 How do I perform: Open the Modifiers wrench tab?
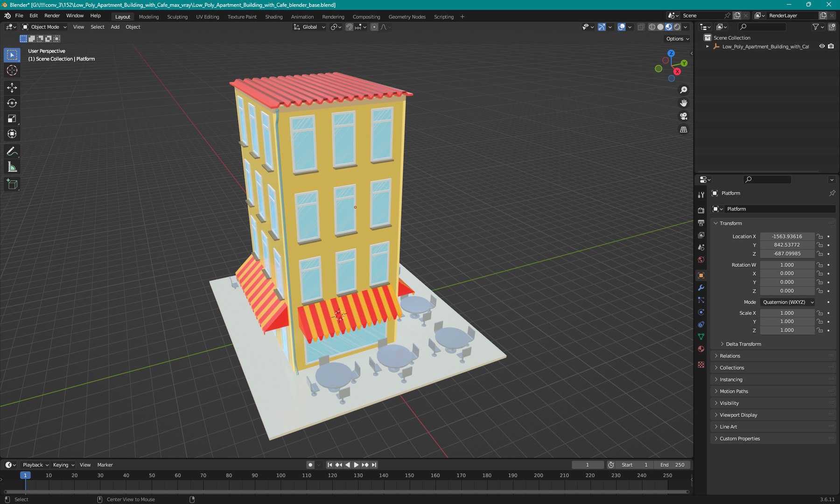click(701, 288)
